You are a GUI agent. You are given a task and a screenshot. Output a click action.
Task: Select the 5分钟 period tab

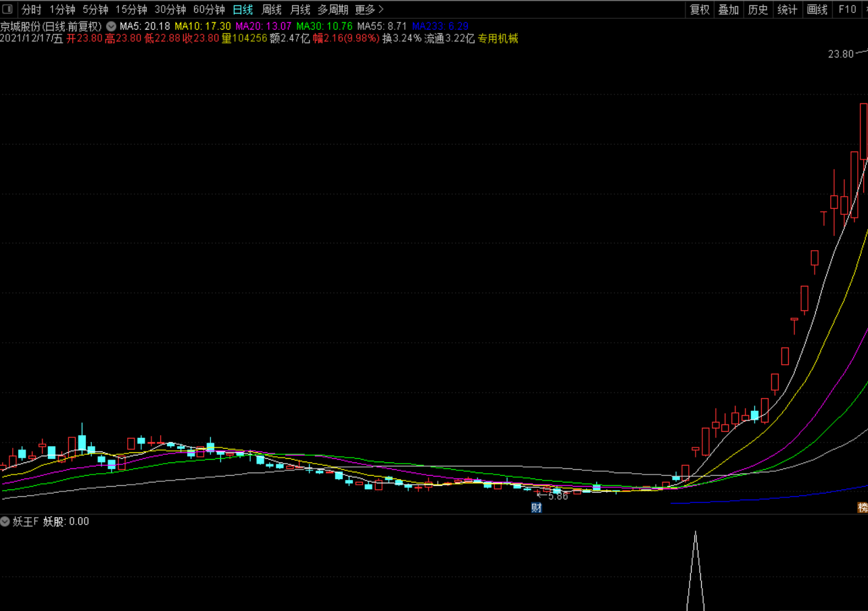[x=95, y=9]
